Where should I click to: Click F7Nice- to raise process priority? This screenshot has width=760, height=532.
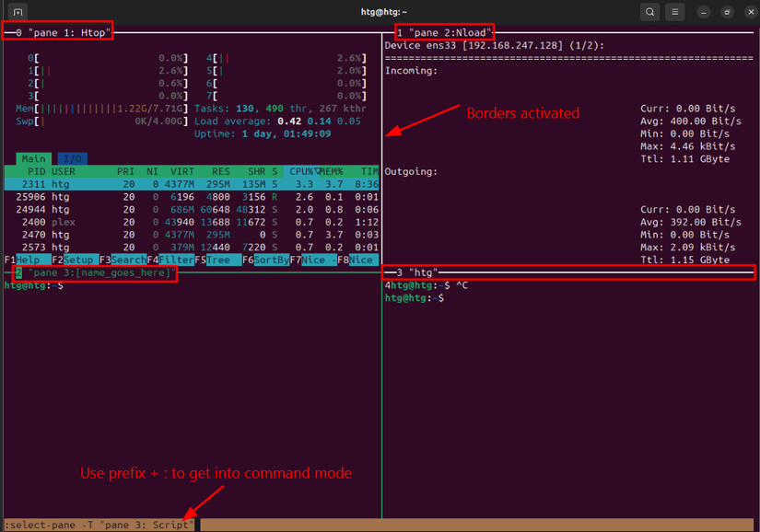point(313,260)
